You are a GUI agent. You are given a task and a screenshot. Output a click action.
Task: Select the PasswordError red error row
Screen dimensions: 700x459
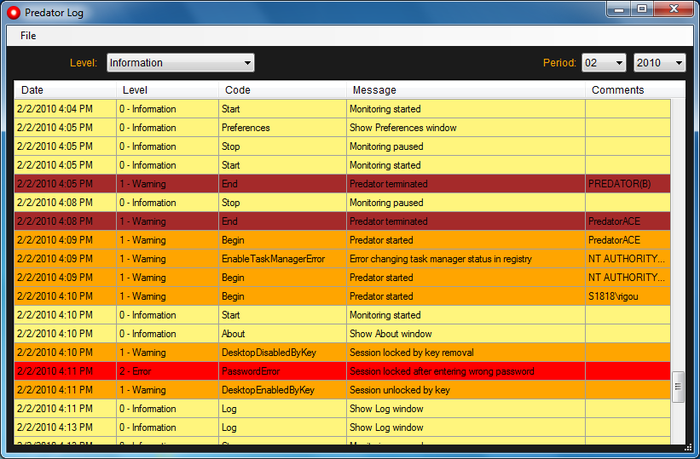(x=342, y=371)
